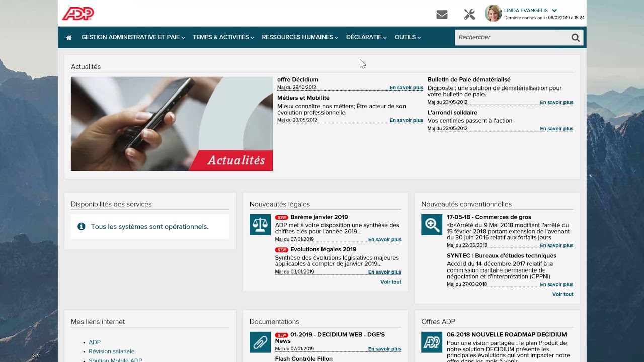
Task: Click En savoir plus for Barème janvier 2019
Action: coord(385,240)
